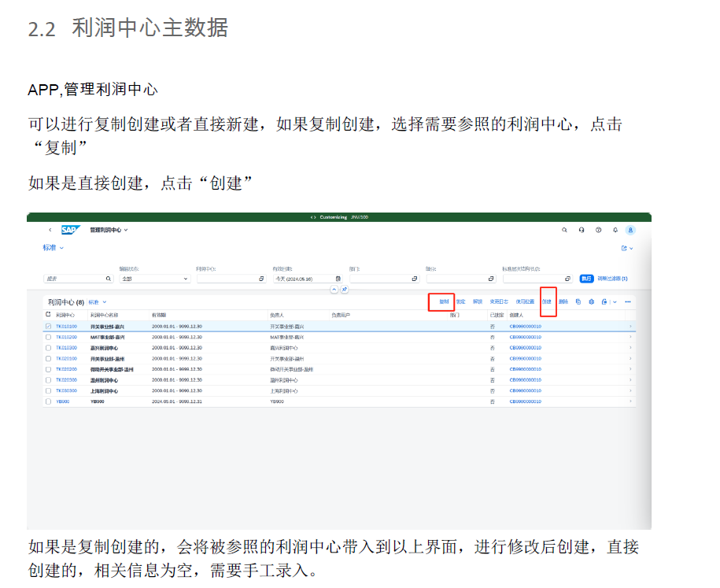The height and width of the screenshot is (588, 720).
Task: Check the YB900 row checkbox
Action: 48,401
